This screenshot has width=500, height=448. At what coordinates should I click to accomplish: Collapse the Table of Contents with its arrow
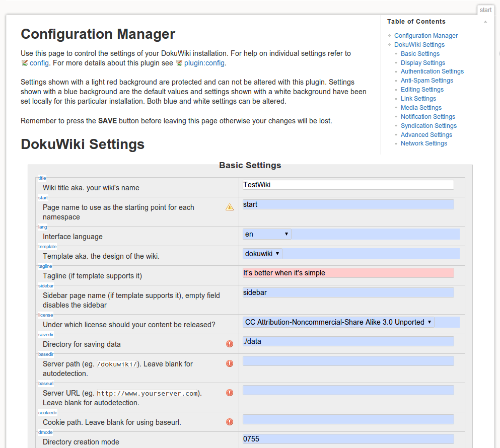(x=485, y=22)
